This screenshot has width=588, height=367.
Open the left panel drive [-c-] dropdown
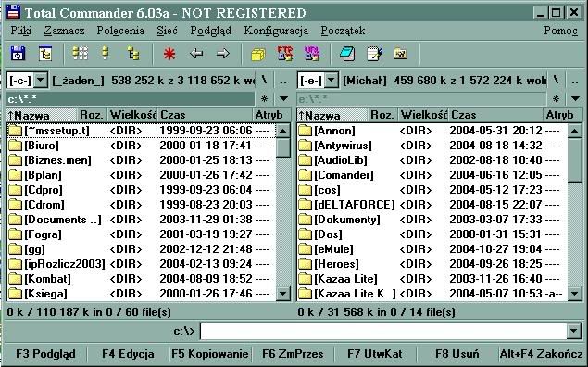(x=41, y=80)
